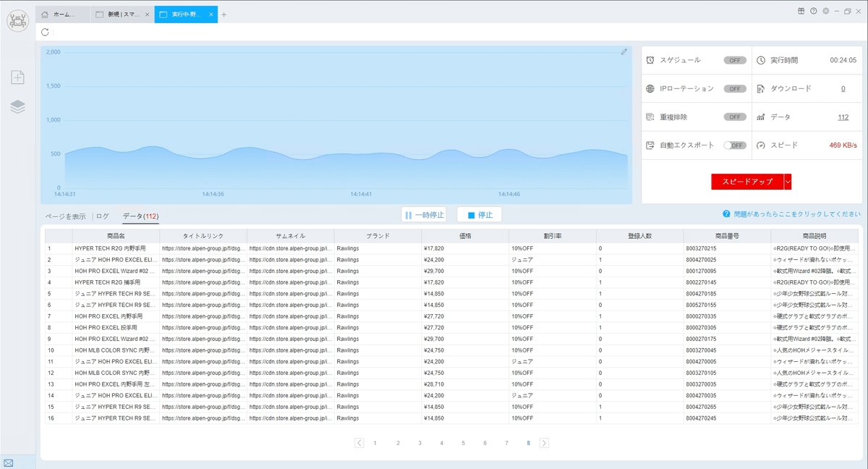This screenshot has width=868, height=469.
Task: Go to page 5 of results
Action: (463, 443)
